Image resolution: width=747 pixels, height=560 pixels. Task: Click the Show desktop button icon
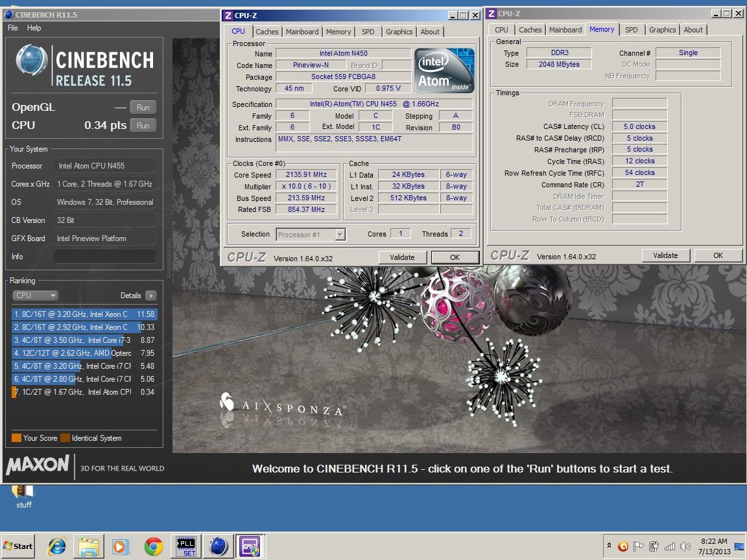(740, 546)
